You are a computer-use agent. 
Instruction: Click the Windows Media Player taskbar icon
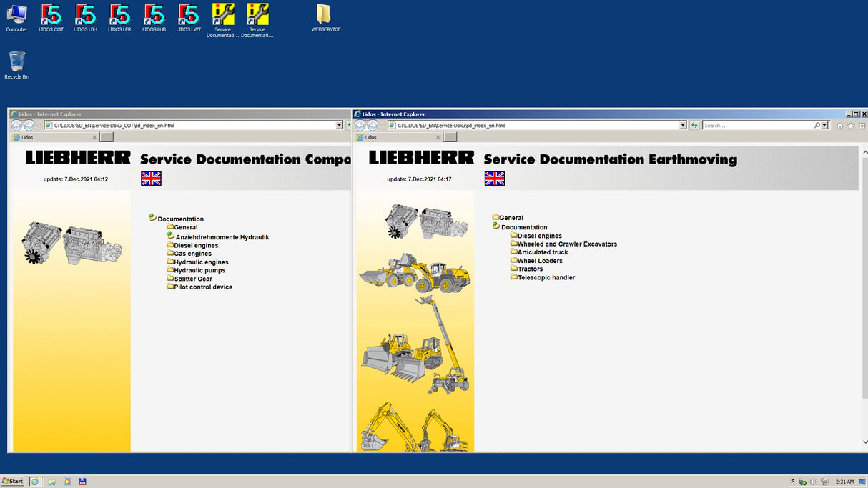pyautogui.click(x=67, y=481)
